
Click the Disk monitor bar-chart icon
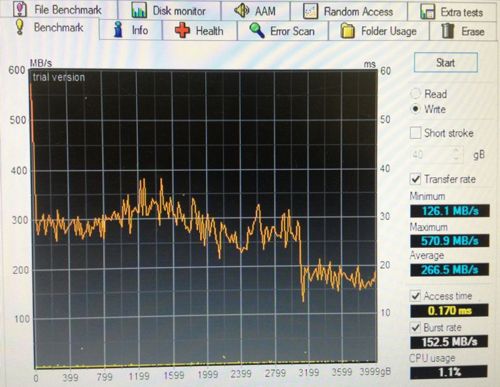click(x=139, y=11)
